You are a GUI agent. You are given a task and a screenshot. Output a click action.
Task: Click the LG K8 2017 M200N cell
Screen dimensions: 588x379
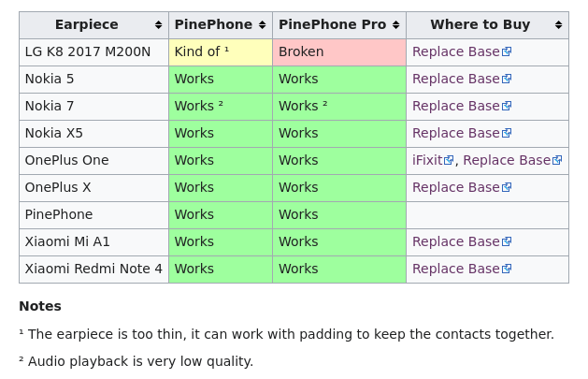point(88,52)
